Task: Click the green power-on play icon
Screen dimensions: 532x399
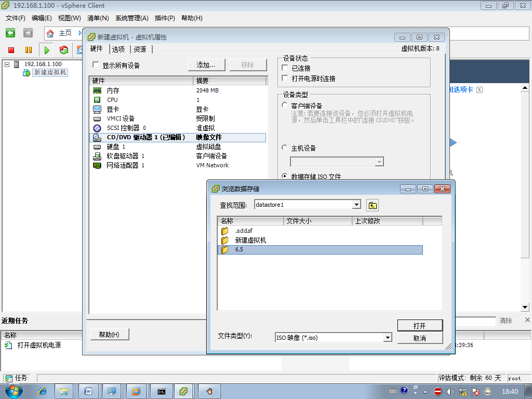Action: coord(47,50)
